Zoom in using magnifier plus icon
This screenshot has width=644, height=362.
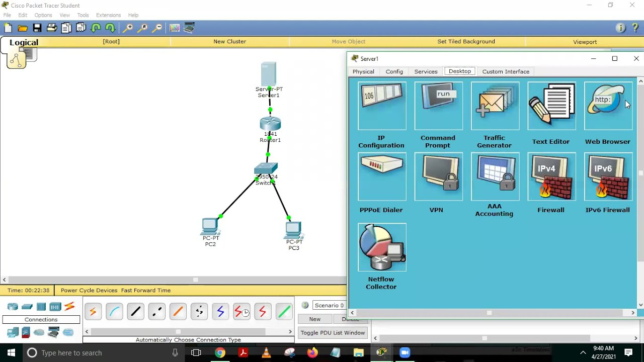click(128, 28)
